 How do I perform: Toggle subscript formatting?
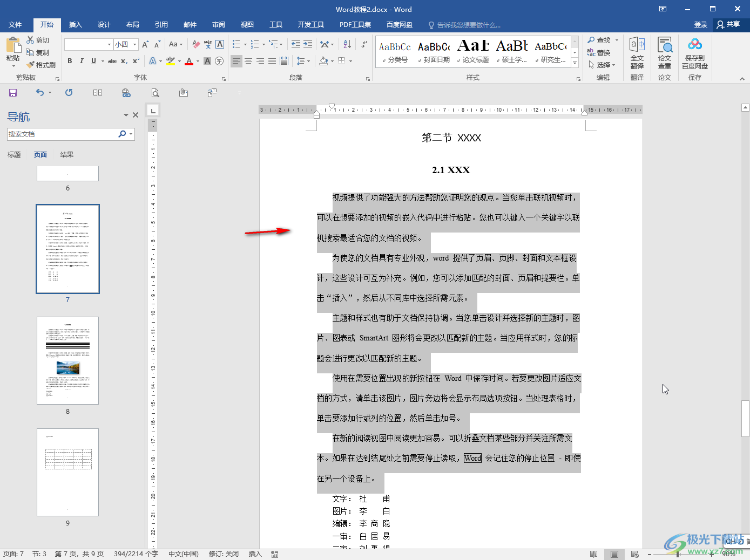pos(124,61)
